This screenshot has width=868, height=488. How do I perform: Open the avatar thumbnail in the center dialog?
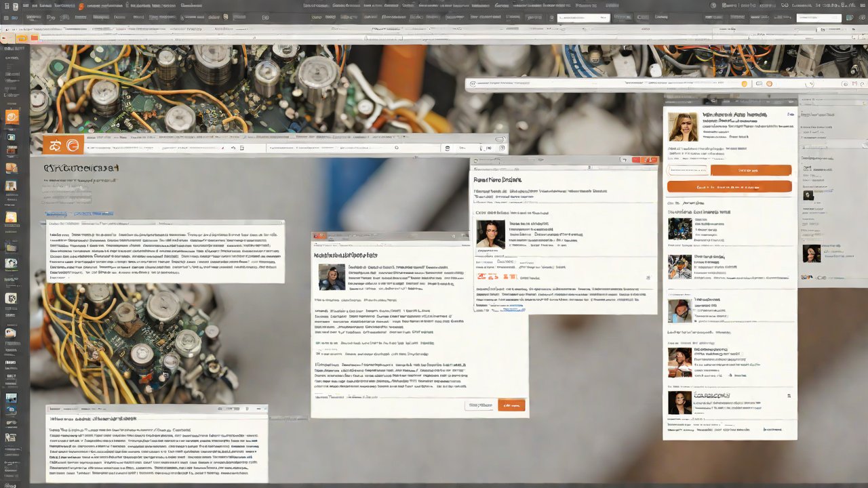[332, 277]
